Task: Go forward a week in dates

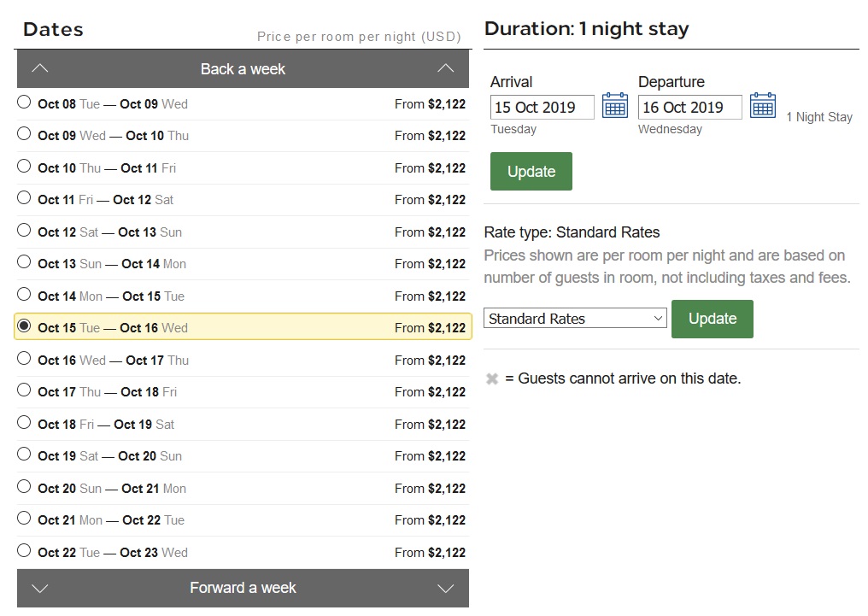Action: 243,588
